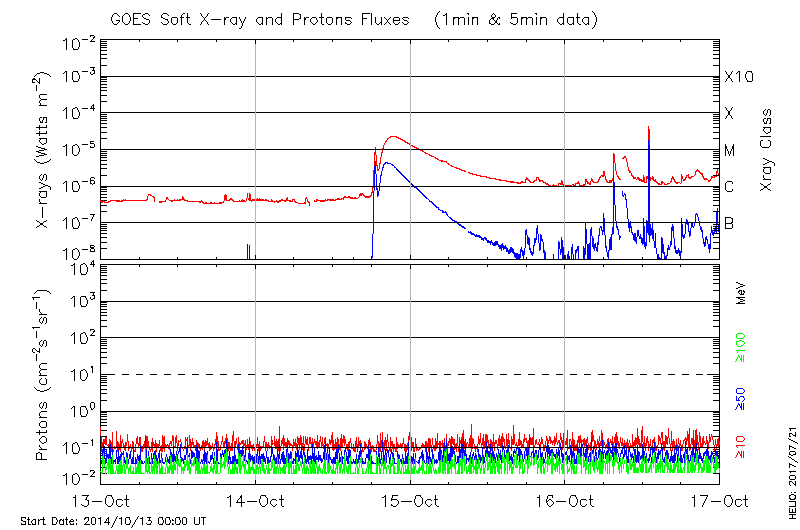Select the 16-Oct date tick label
800x530 pixels.
[565, 500]
